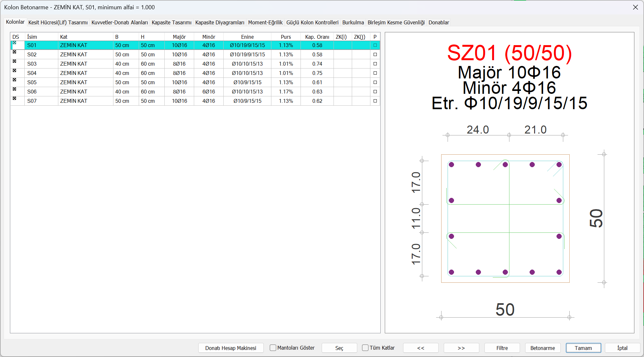Close the Kolon Betonarme dialog
644x357 pixels.
(x=635, y=7)
